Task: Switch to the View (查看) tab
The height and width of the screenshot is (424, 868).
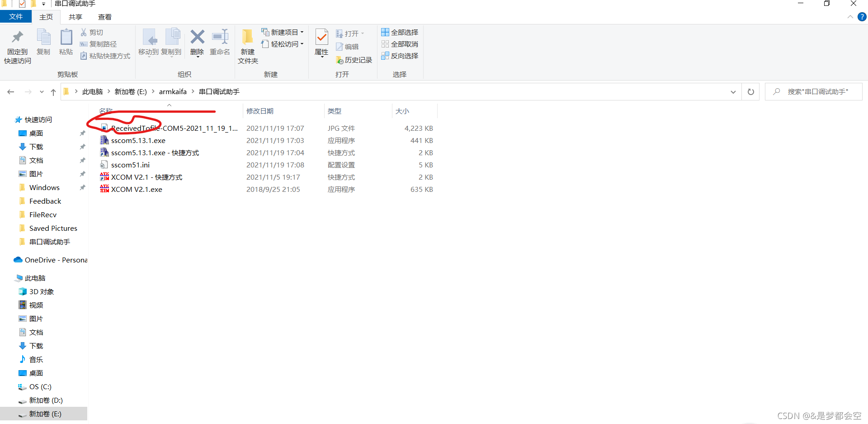Action: [x=105, y=17]
